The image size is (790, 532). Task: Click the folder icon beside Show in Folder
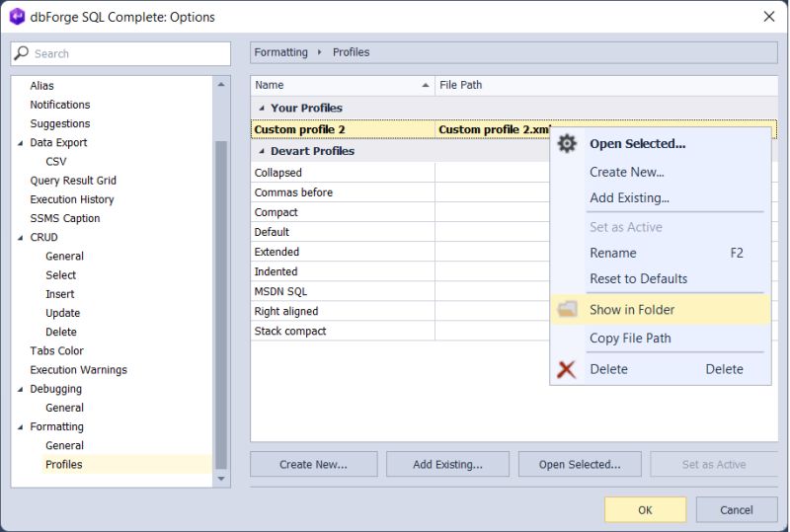click(x=567, y=309)
